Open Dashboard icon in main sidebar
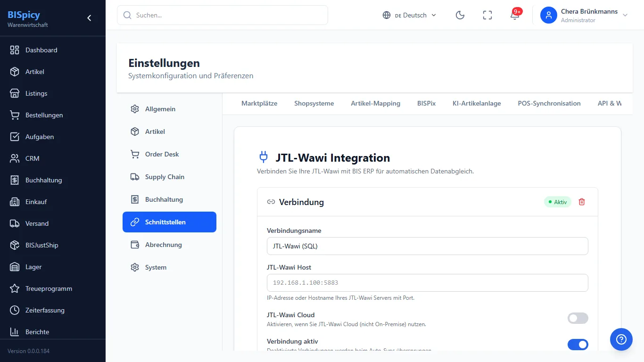Screen dimensions: 644x362 pos(15,50)
